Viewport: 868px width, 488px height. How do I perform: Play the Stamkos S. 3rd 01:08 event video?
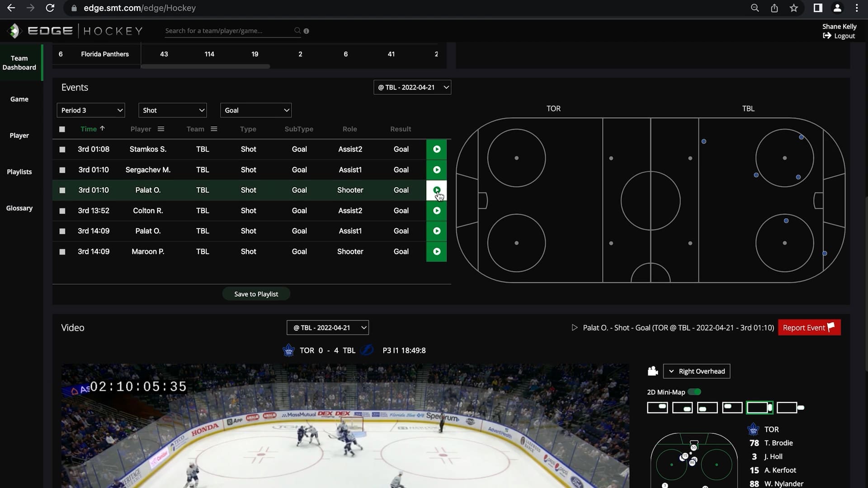coord(436,149)
